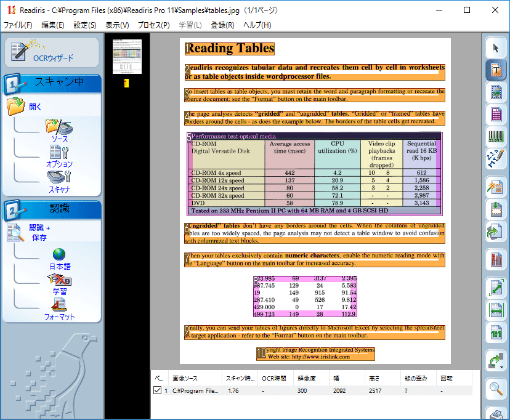
Task: Select zone 10 copyright text block
Action: 315,353
